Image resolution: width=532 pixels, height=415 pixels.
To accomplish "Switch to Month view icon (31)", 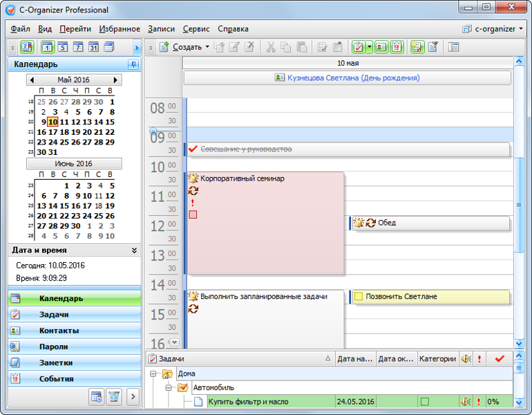I will pos(93,48).
